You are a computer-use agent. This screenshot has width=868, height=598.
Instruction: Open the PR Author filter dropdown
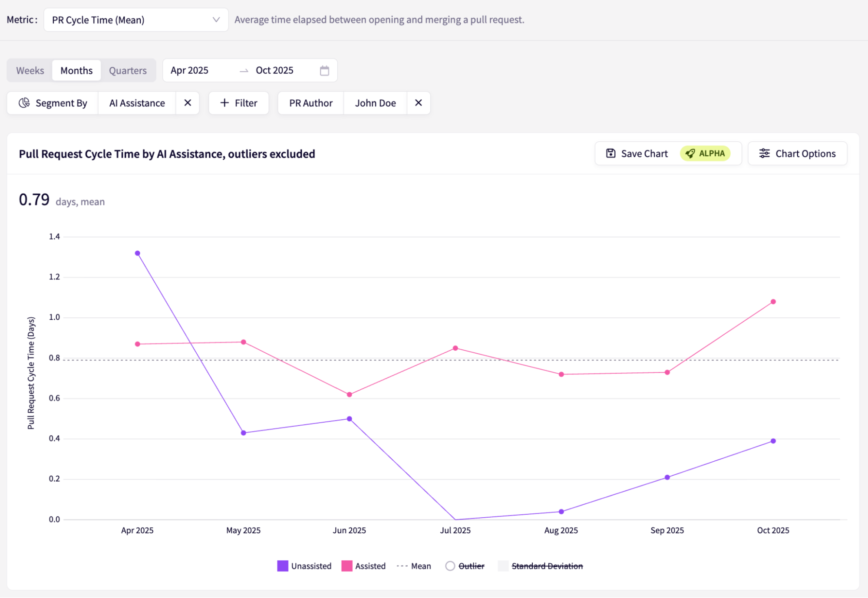[x=310, y=103]
